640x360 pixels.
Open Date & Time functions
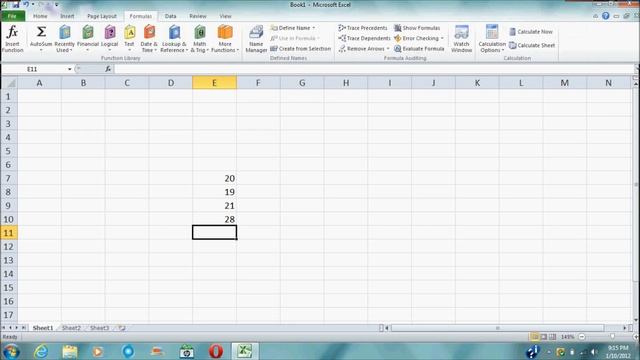[149, 39]
